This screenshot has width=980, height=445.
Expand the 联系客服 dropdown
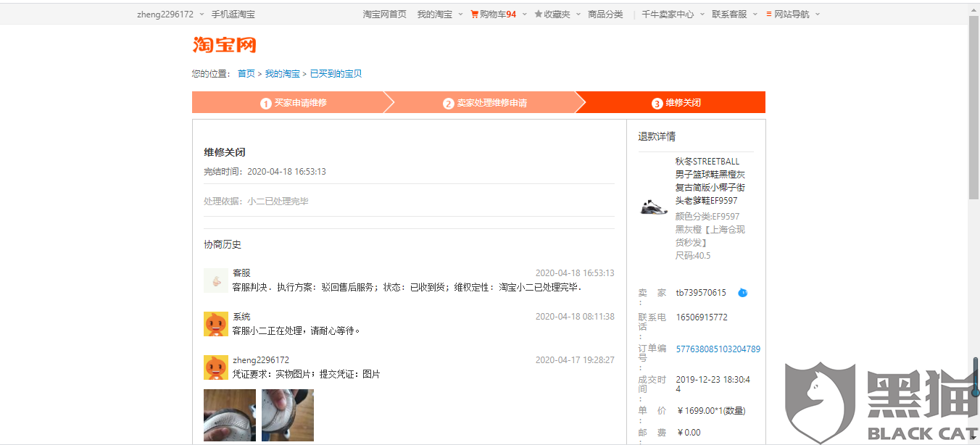click(x=755, y=14)
